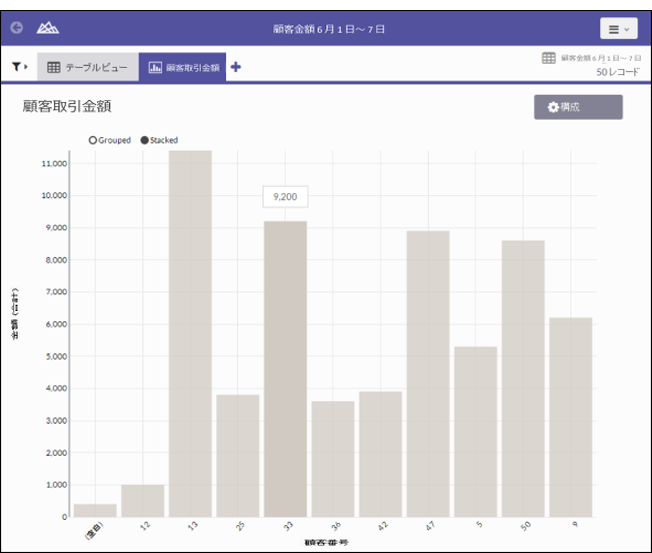652x553 pixels.
Task: Open the hamburger menu dropdown
Action: point(618,29)
